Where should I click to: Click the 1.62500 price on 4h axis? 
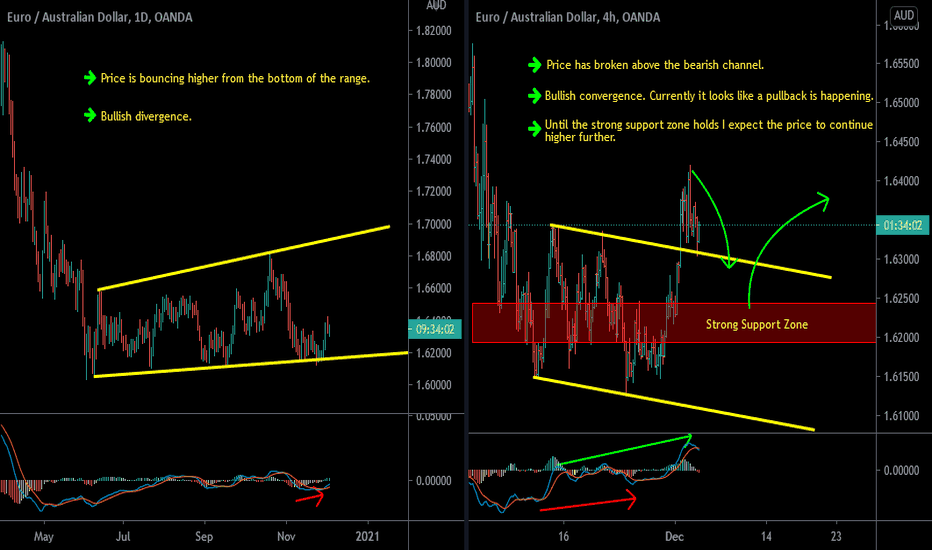coord(901,298)
